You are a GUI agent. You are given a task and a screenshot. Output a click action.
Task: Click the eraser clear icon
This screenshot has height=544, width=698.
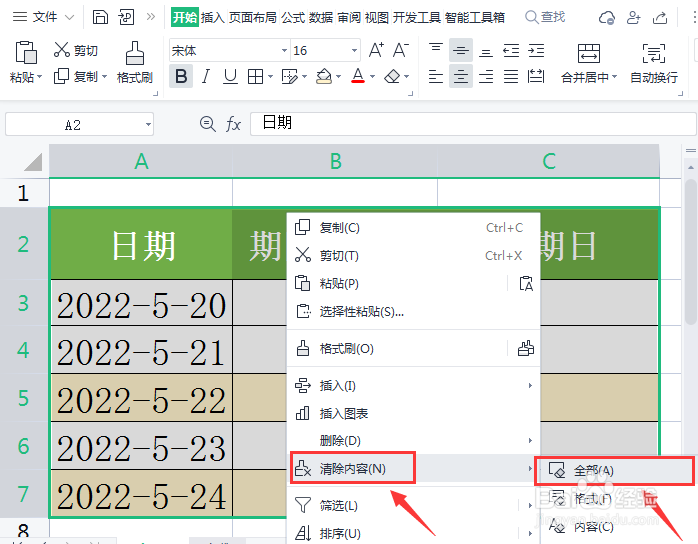point(392,77)
